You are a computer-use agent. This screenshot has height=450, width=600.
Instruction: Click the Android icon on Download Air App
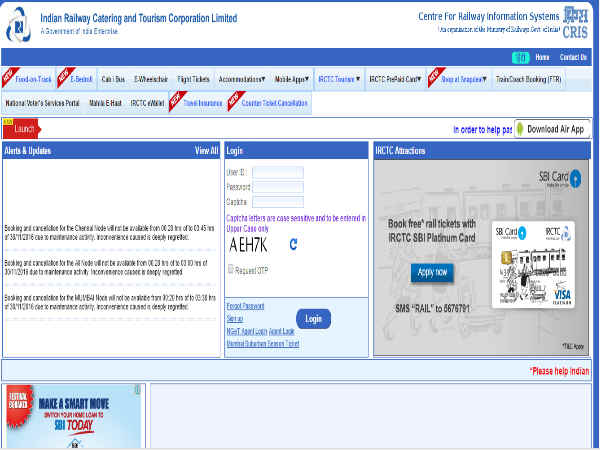tap(520, 129)
